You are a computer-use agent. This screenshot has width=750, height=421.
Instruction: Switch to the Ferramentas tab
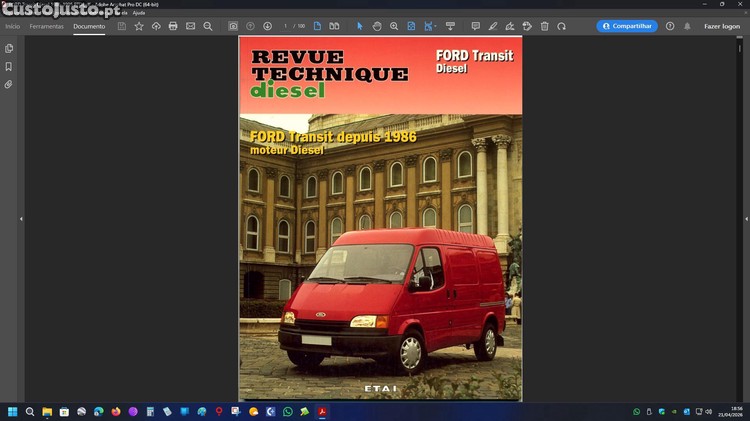[46, 26]
